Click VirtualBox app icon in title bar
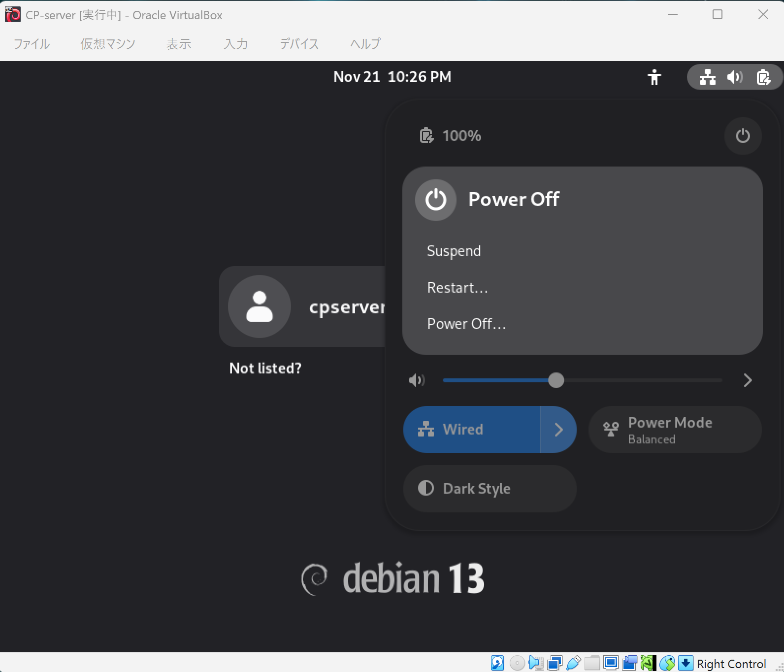The image size is (784, 672). 13,15
